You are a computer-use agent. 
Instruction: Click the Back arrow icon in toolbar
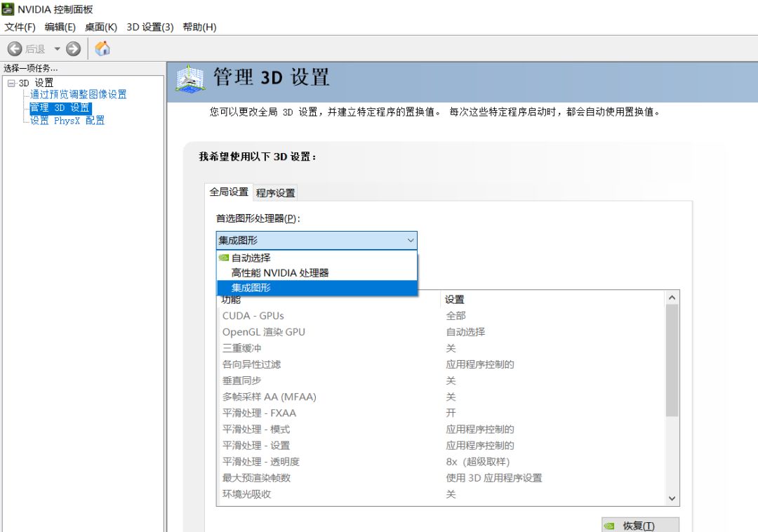(x=15, y=48)
